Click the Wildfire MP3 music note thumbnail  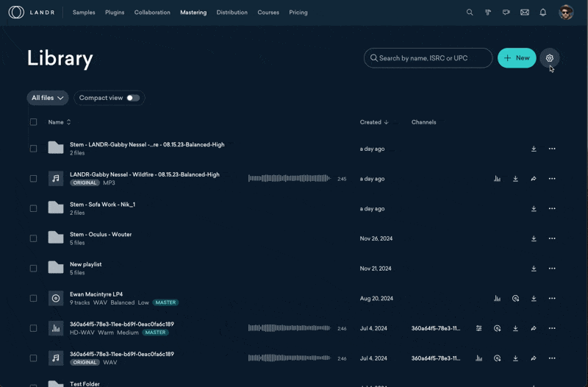[56, 179]
